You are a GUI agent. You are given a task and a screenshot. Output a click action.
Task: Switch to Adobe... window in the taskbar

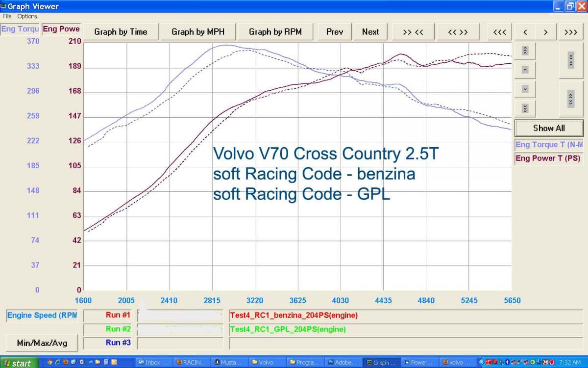pos(343,363)
